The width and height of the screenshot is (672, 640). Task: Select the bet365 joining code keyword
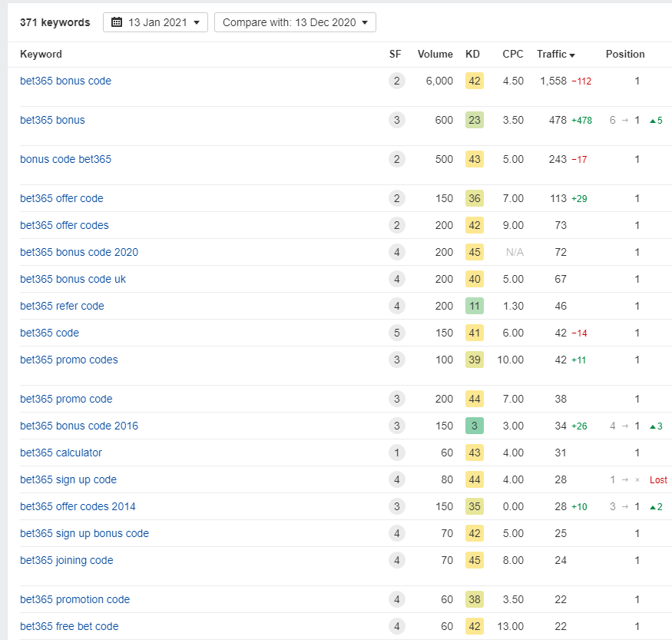click(x=66, y=560)
